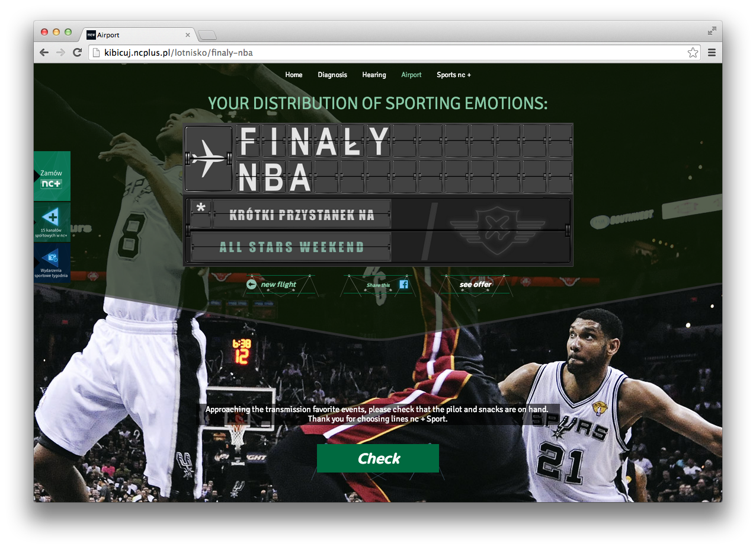Bookmark the page with star icon
Screen dimensions: 756x549
pos(693,53)
